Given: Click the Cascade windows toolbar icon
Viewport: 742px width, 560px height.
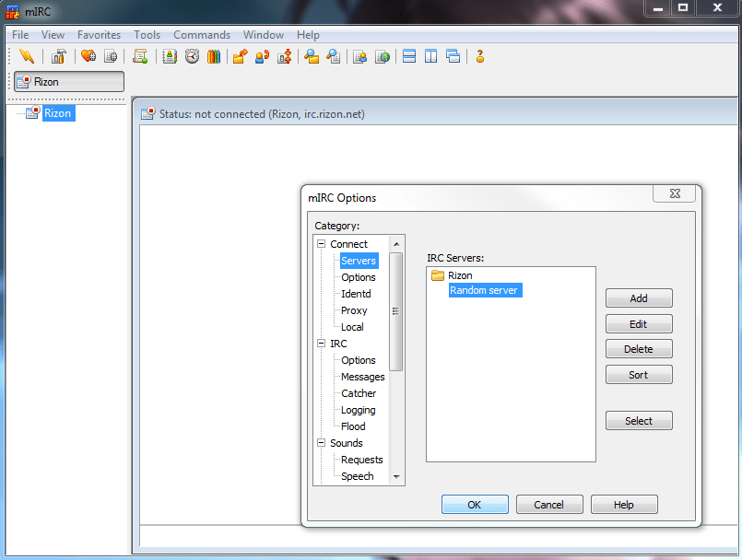Looking at the screenshot, I should point(453,56).
